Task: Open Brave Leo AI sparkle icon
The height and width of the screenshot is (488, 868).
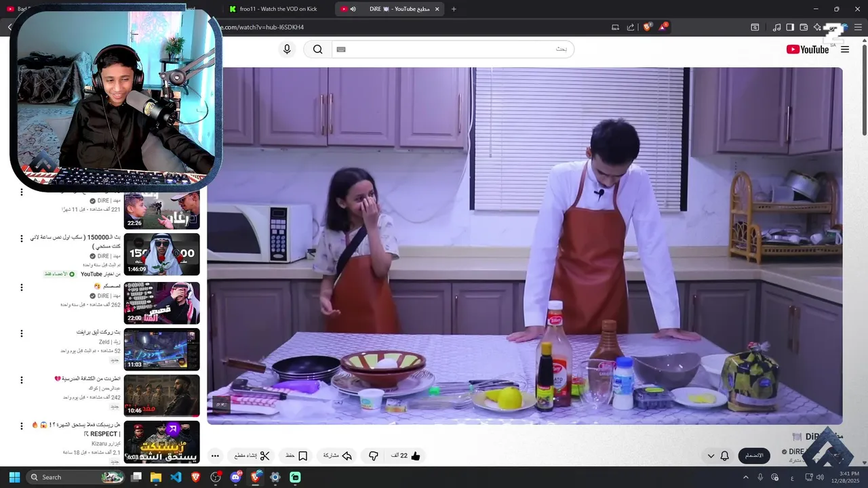Action: point(817,27)
